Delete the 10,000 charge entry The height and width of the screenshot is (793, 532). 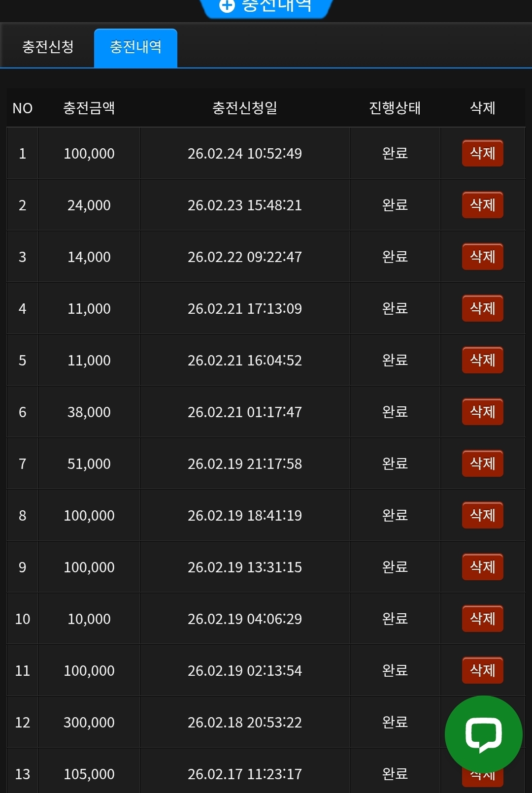point(482,619)
